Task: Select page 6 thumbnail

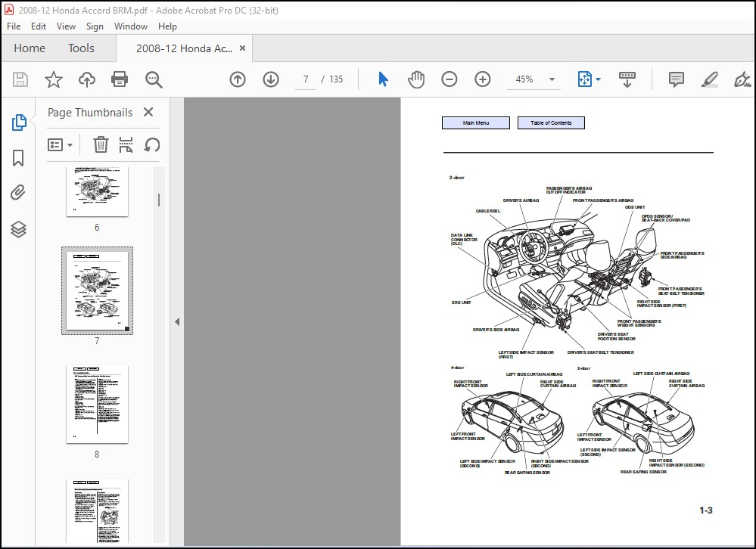Action: coord(97,191)
